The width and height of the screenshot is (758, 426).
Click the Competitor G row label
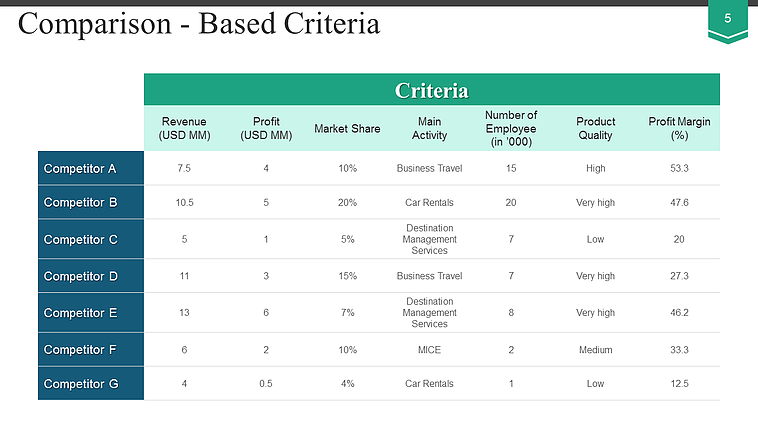(x=91, y=384)
